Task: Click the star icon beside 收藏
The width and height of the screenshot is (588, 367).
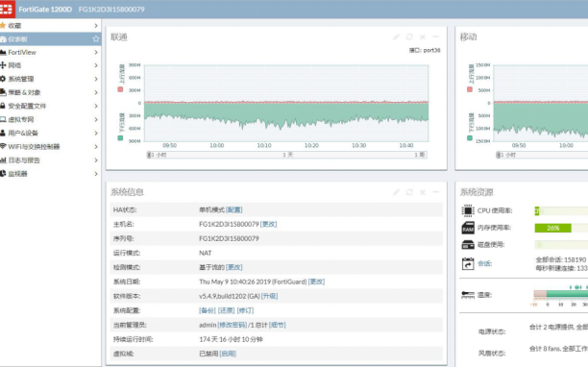Action: coord(3,26)
